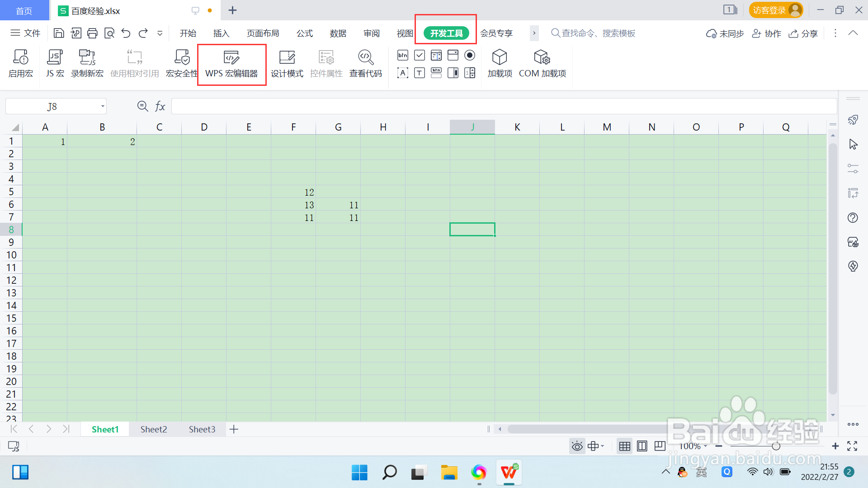
Task: Open the 会员专享 tab
Action: click(496, 33)
